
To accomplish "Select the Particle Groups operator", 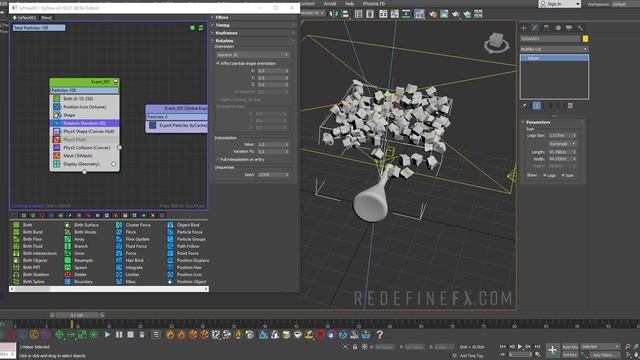I will pyautogui.click(x=187, y=239).
